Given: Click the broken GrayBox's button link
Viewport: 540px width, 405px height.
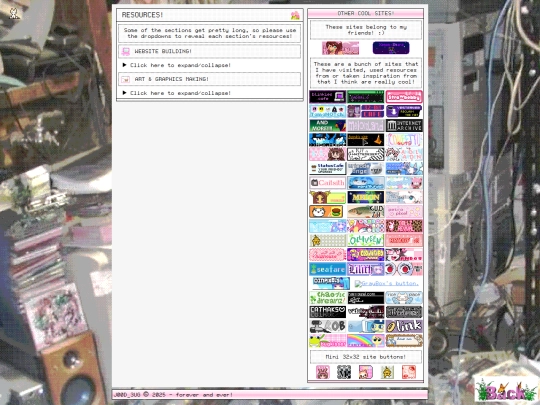Looking at the screenshot, I should coord(386,283).
